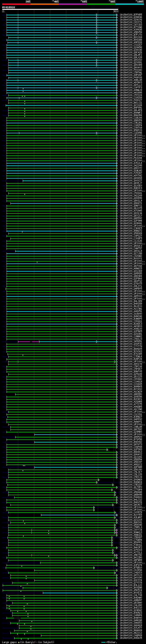The width and height of the screenshot is (146, 644).
Task: Click label UniRef100_P38011
Action: pyautogui.click(x=131, y=545)
